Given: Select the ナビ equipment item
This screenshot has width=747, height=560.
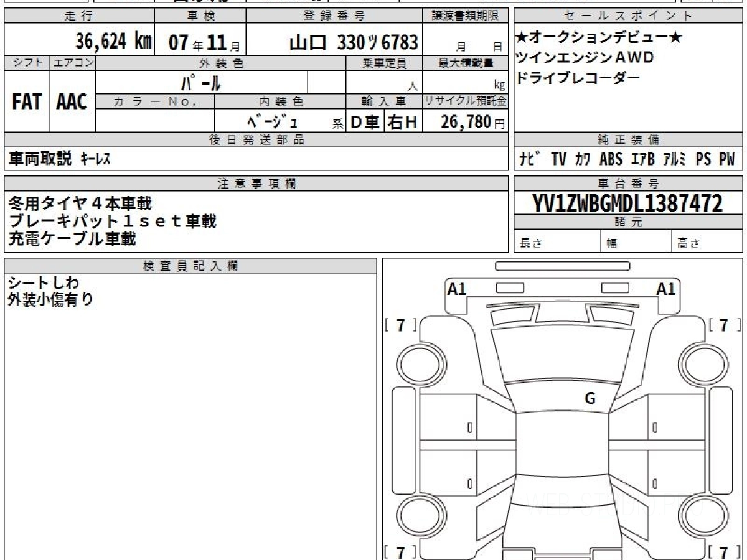Looking at the screenshot, I should click(529, 159).
